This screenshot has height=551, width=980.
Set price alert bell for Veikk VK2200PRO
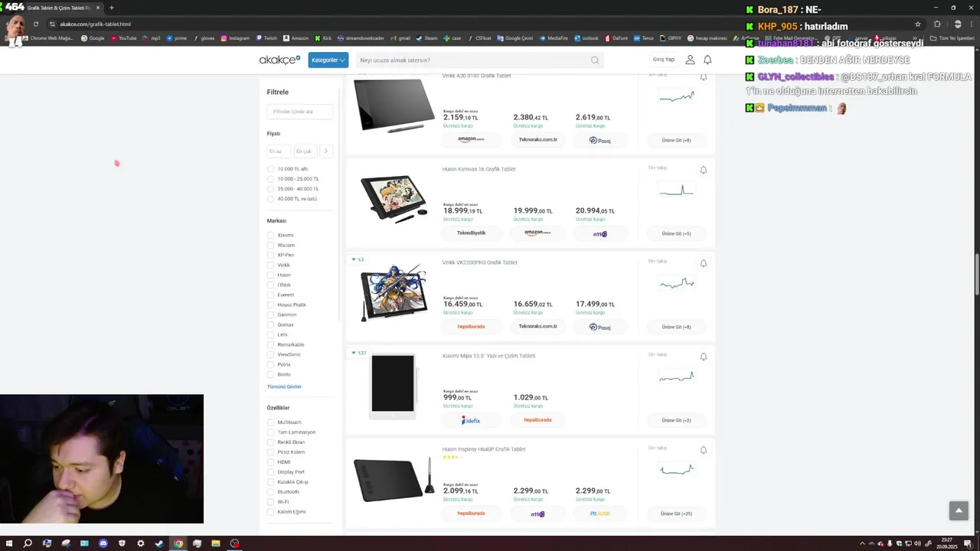click(x=703, y=263)
